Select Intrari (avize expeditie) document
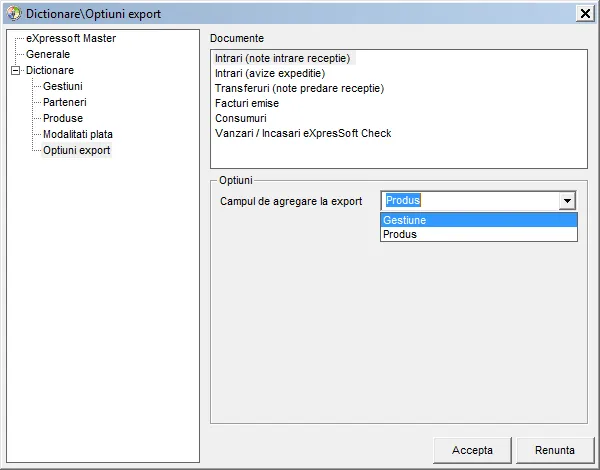The height and width of the screenshot is (470, 600). coord(270,73)
